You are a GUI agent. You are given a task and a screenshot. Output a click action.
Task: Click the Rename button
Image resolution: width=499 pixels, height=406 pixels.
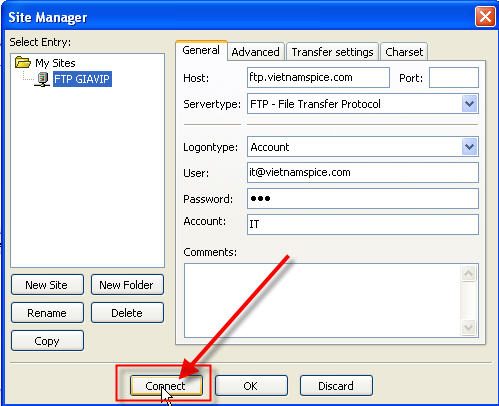(47, 313)
